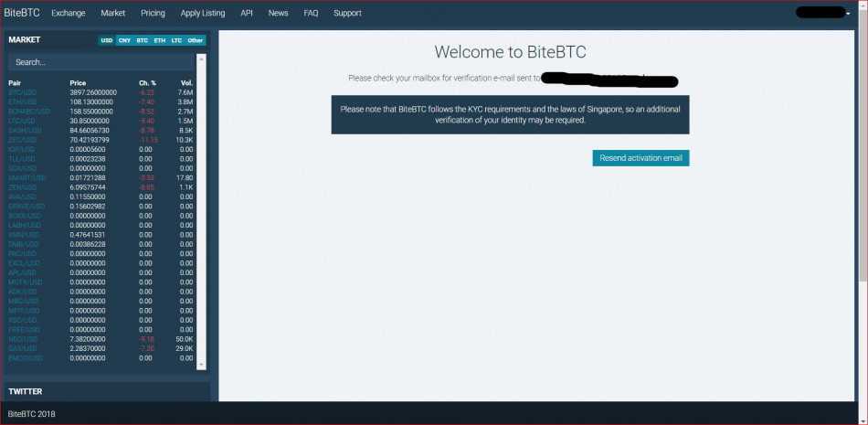Open the FREE/USD pair
Viewport: 868px width, 425px height.
[24, 330]
